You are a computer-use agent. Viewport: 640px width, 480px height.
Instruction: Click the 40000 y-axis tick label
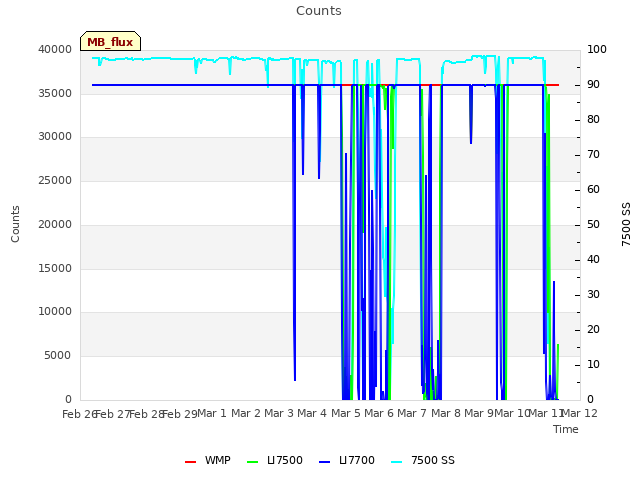pos(55,49)
